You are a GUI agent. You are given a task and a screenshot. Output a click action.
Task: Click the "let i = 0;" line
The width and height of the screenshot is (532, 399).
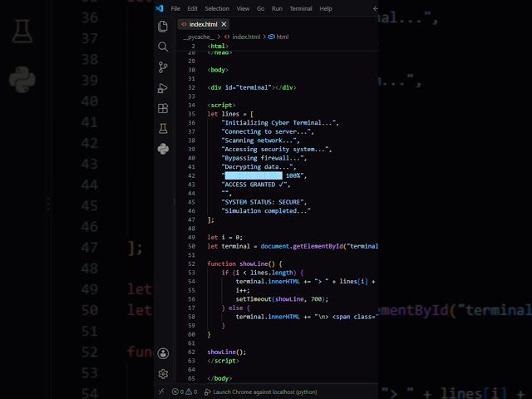coord(225,238)
